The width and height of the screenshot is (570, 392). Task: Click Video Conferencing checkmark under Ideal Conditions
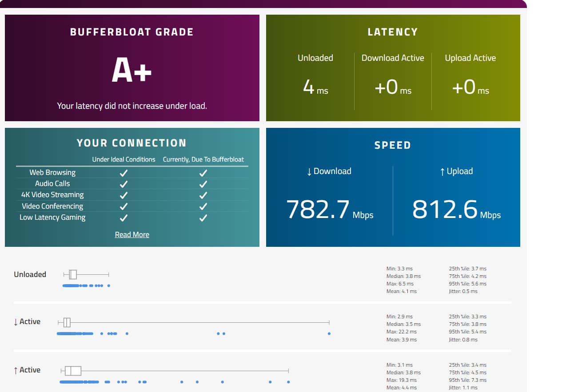[124, 206]
